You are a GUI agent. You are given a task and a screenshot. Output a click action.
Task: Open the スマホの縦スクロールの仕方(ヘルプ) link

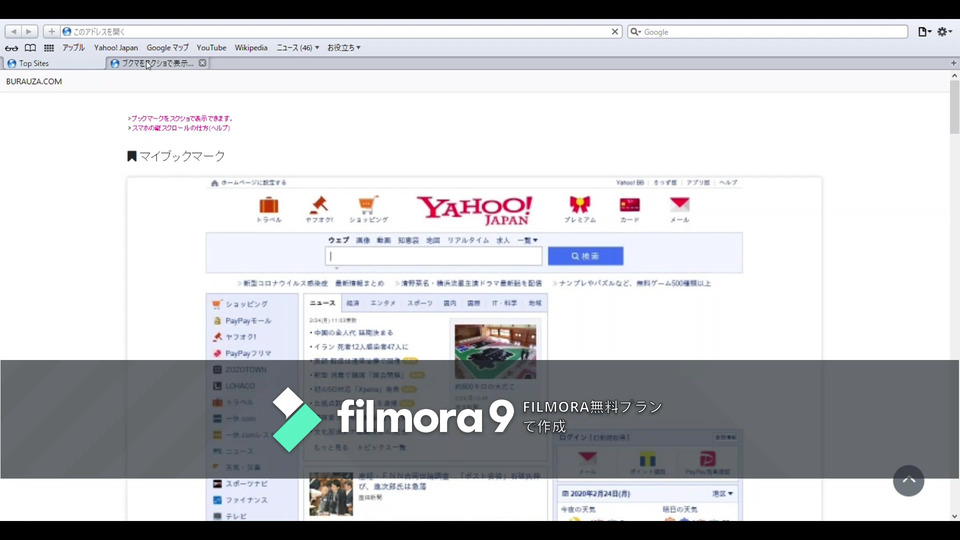click(179, 128)
